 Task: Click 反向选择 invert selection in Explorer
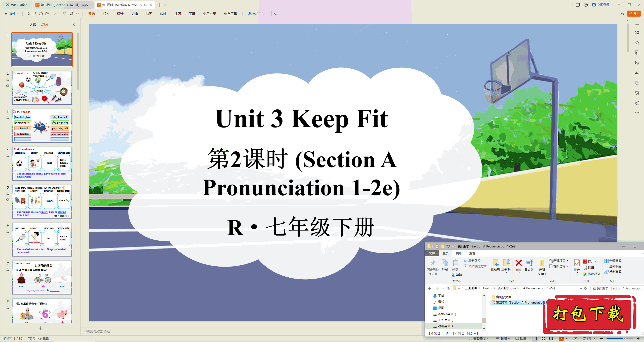coord(613,272)
